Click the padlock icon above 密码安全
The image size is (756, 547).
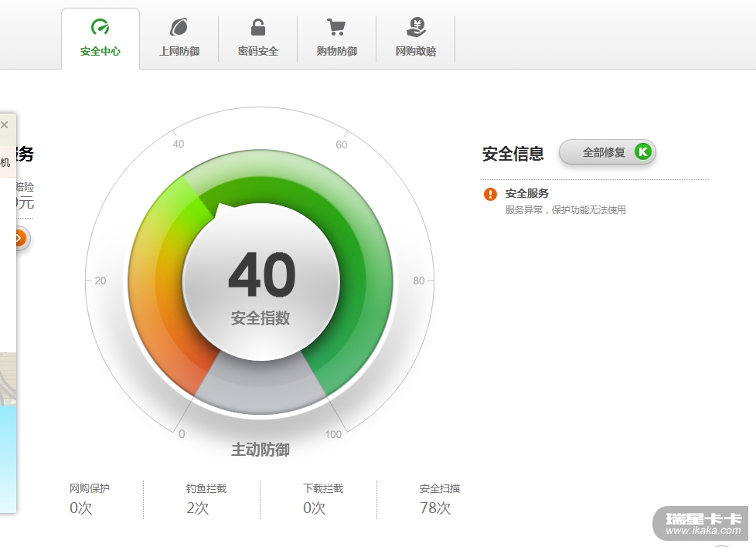[x=258, y=27]
